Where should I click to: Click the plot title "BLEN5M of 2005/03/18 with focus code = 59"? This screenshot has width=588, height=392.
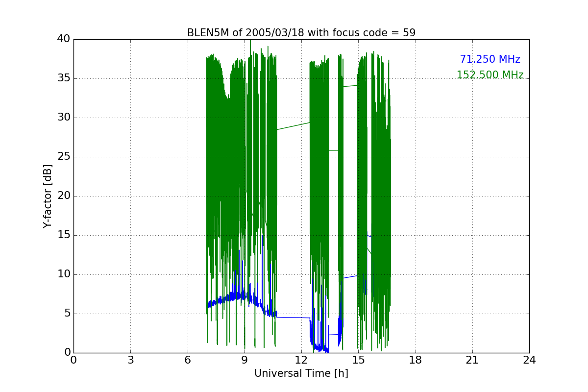[301, 33]
